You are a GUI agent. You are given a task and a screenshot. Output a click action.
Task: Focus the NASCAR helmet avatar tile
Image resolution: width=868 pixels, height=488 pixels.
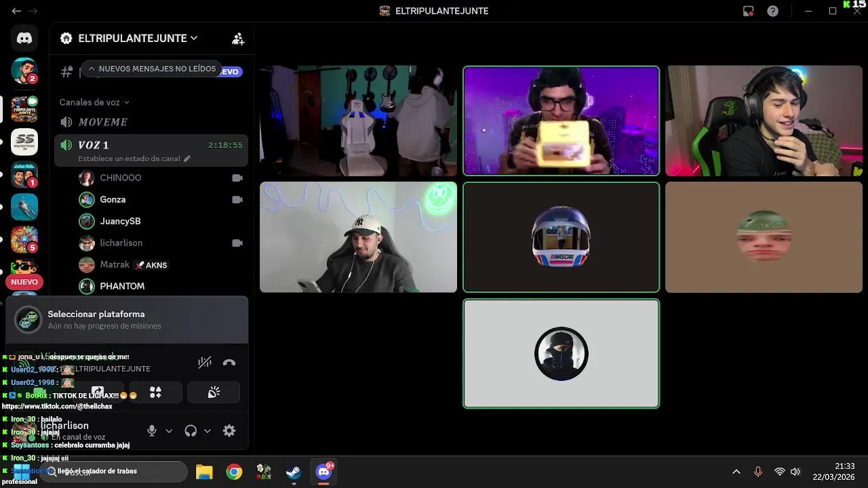(x=561, y=237)
